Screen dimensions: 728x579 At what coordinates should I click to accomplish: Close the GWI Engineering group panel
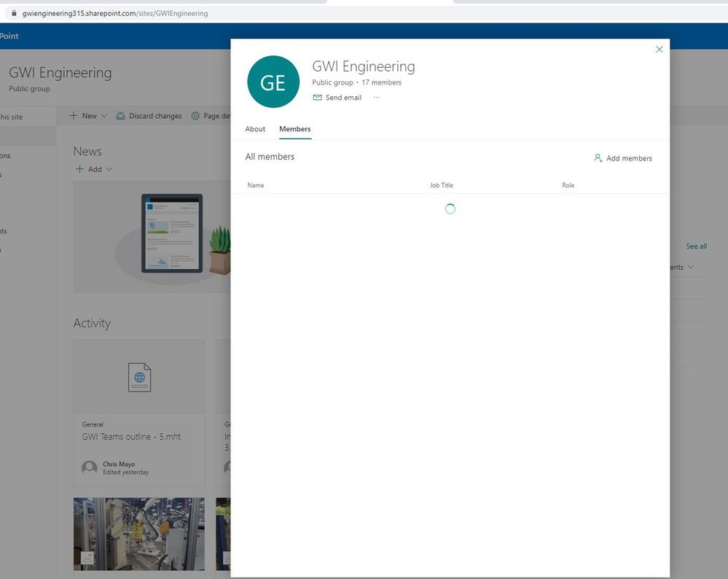[659, 50]
